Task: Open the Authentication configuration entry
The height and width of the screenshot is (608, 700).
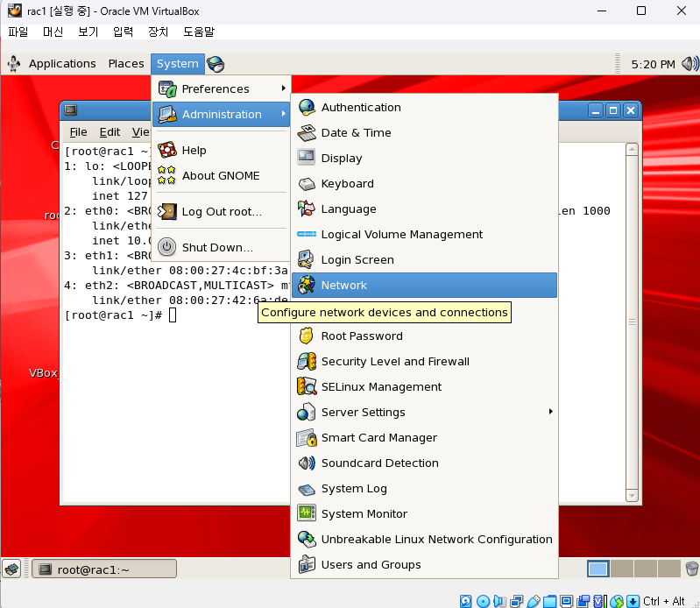Action: 424,107
